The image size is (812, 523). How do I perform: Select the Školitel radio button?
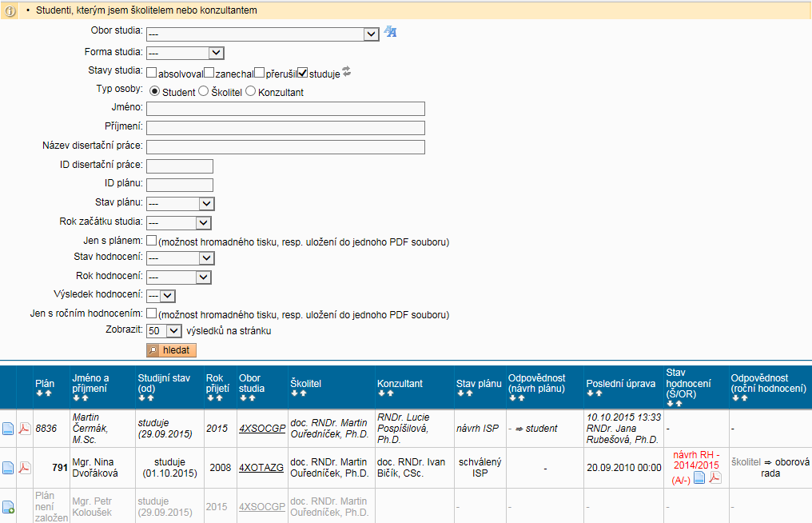point(204,91)
